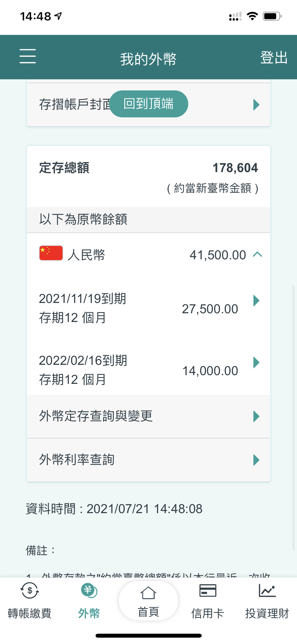The width and height of the screenshot is (297, 644).
Task: Collapse the 人民幣 currency section
Action: tap(257, 255)
